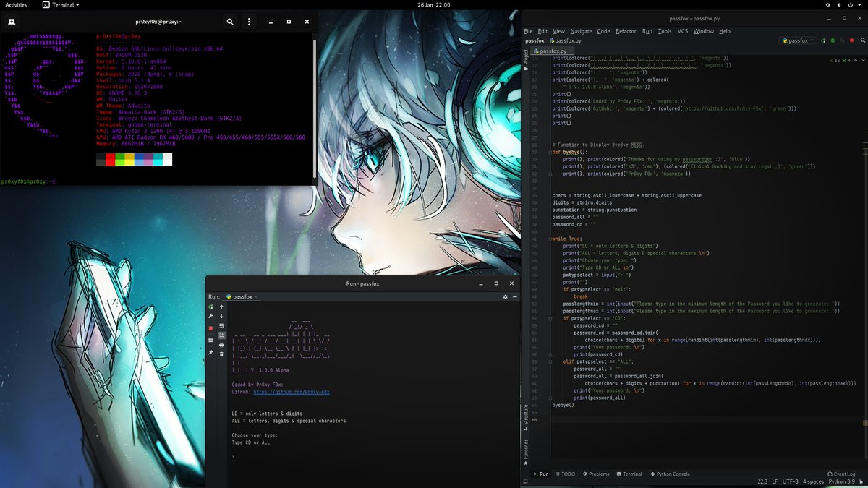The width and height of the screenshot is (868, 488).
Task: Open the File menu in PyCharm
Action: pos(528,31)
